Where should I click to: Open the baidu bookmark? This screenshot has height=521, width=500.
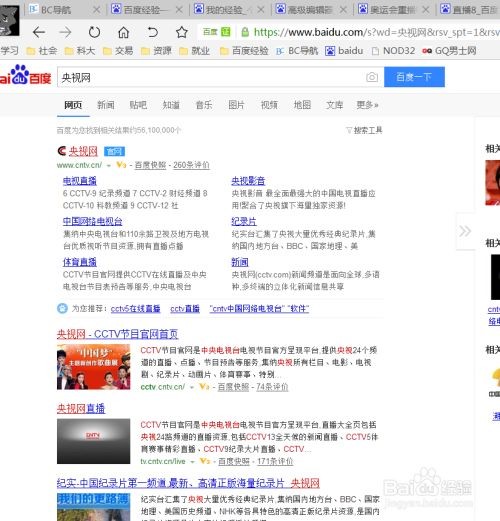[344, 51]
